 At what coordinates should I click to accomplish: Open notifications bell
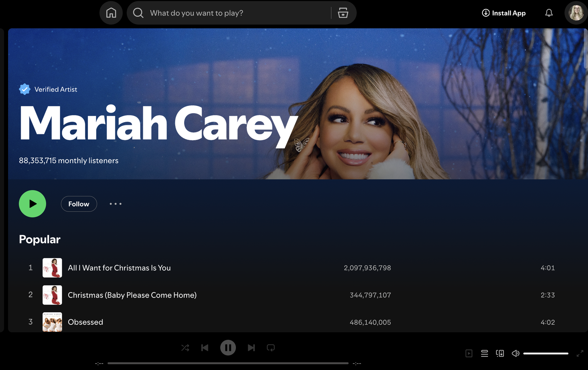click(549, 13)
